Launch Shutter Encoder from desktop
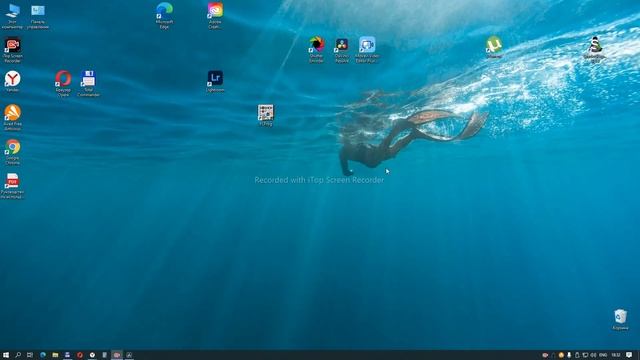The height and width of the screenshot is (360, 640). 316,49
